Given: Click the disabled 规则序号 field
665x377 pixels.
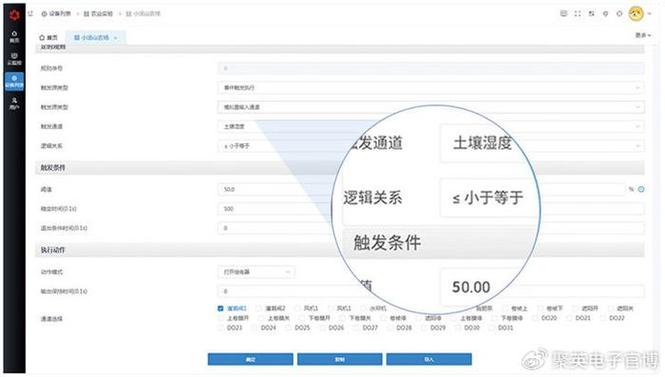Looking at the screenshot, I should [431, 68].
